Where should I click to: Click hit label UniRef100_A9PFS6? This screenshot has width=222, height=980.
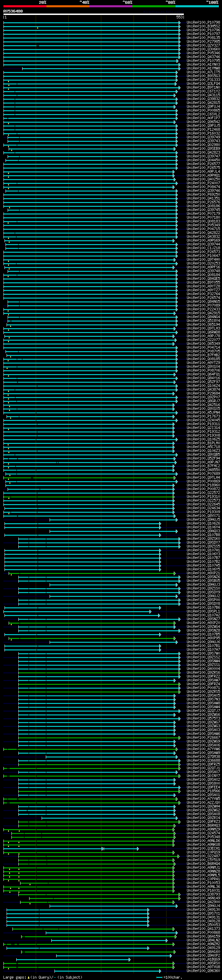point(203,267)
